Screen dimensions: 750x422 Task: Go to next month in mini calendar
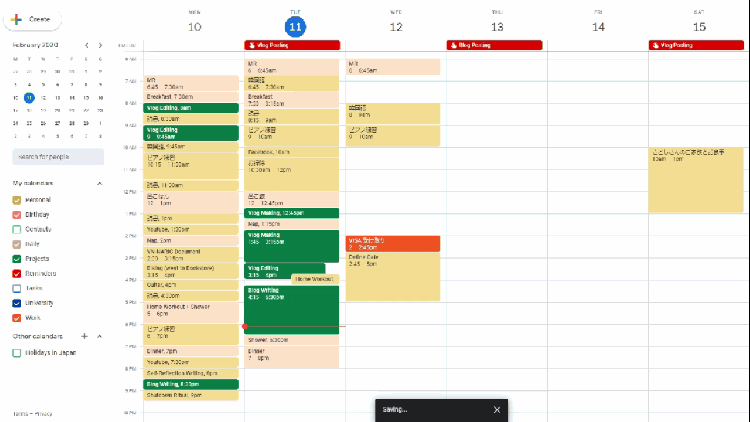click(x=99, y=45)
